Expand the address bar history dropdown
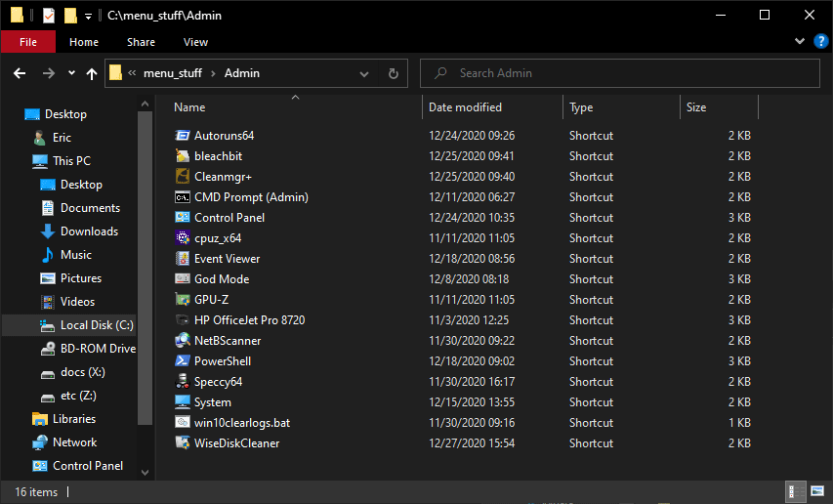833x504 pixels. pos(364,74)
